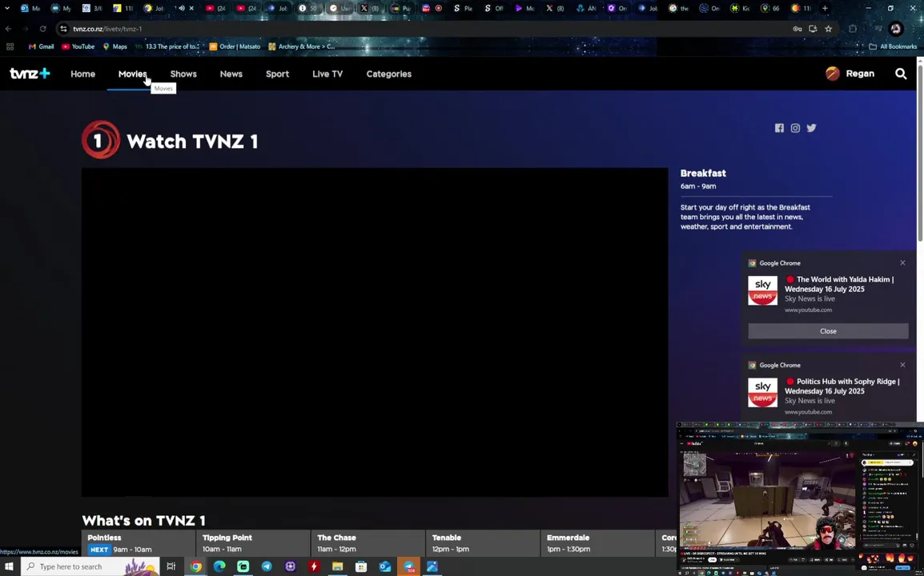Click the address bar URL field
Screen dimensions: 924x576
coord(430,29)
